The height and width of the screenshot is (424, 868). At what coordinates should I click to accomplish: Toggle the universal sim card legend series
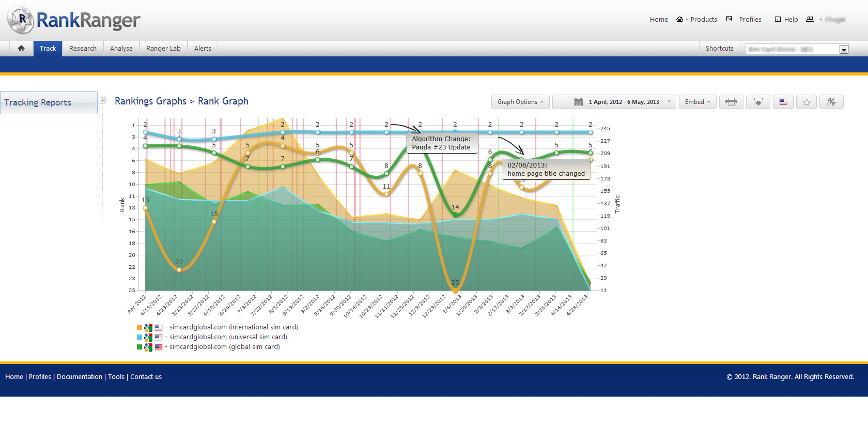click(228, 337)
